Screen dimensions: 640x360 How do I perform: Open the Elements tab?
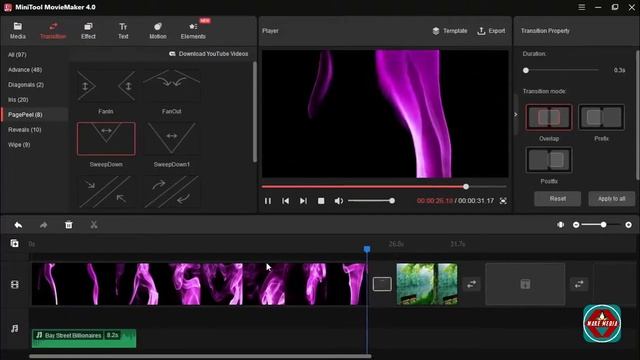pyautogui.click(x=193, y=31)
